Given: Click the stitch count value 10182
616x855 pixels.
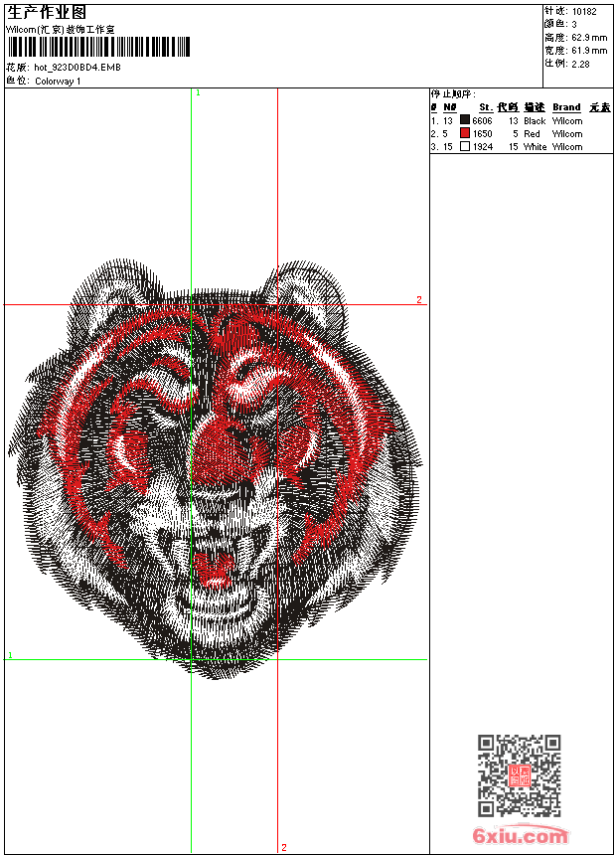Looking at the screenshot, I should [x=584, y=12].
